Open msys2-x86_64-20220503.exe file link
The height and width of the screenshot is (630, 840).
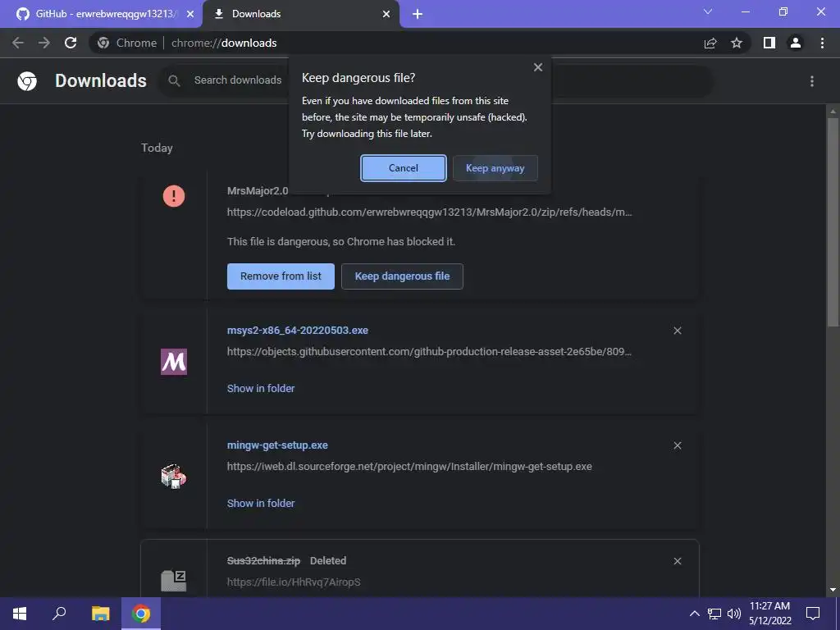pyautogui.click(x=297, y=331)
